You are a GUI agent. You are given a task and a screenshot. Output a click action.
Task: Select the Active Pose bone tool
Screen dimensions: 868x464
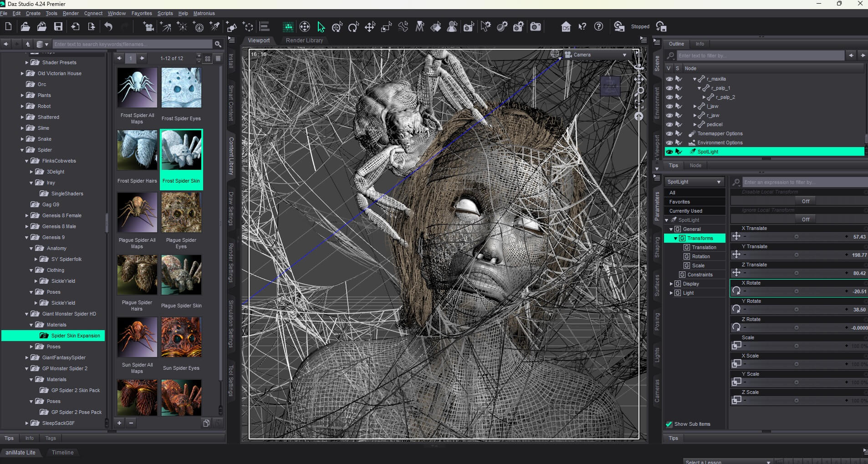(403, 27)
